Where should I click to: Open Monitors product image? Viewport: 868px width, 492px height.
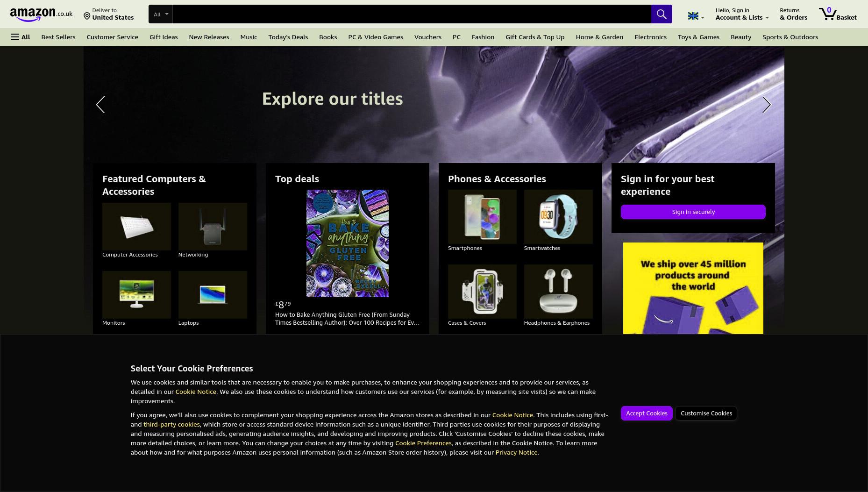pos(136,295)
